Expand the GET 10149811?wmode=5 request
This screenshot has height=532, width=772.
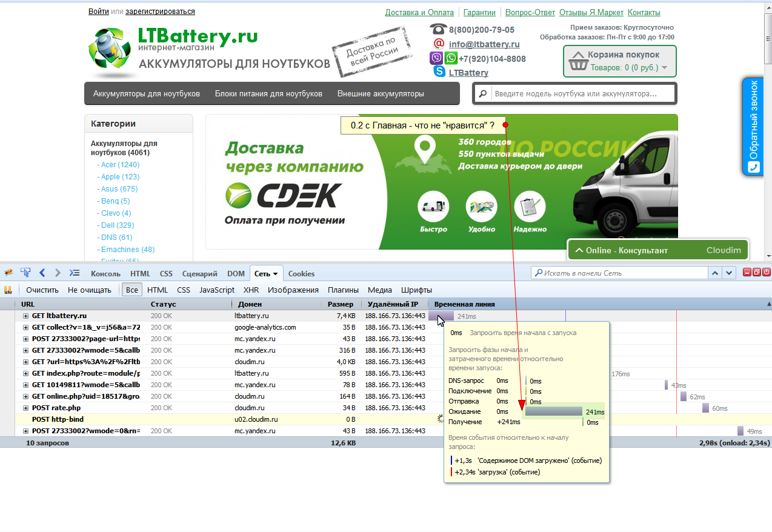[x=26, y=385]
